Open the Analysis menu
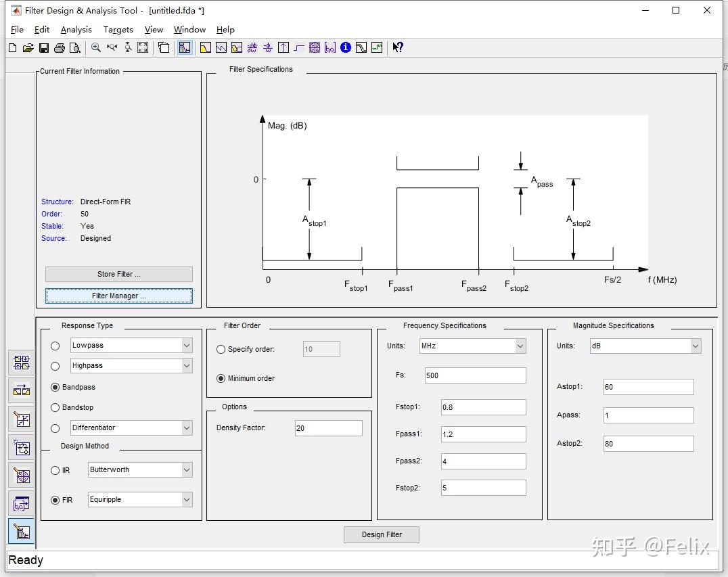This screenshot has height=577, width=728. [76, 30]
